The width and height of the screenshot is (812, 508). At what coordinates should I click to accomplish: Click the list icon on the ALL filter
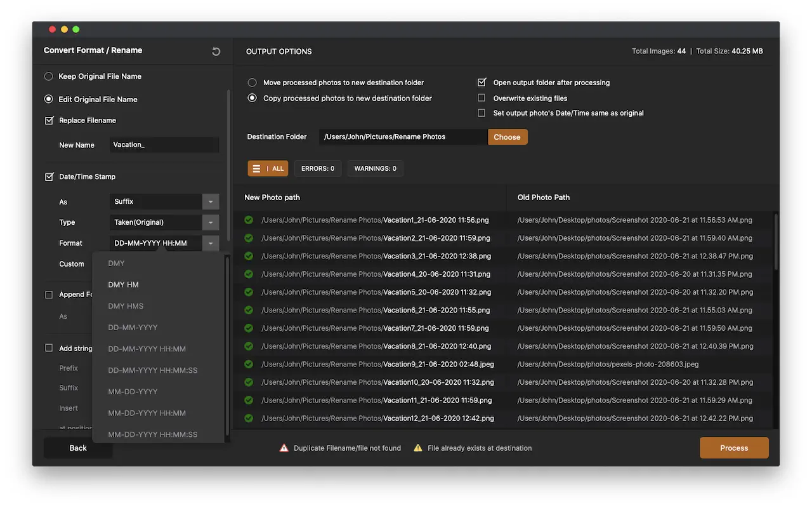click(x=256, y=168)
